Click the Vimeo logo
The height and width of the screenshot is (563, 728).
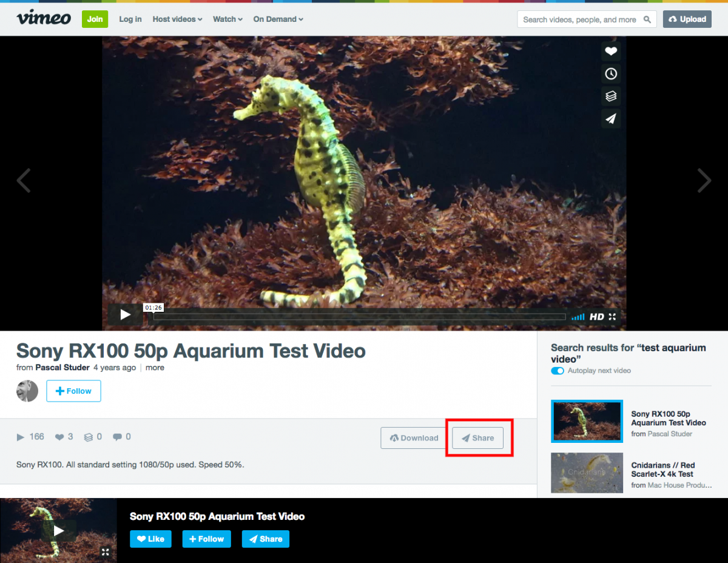point(44,19)
